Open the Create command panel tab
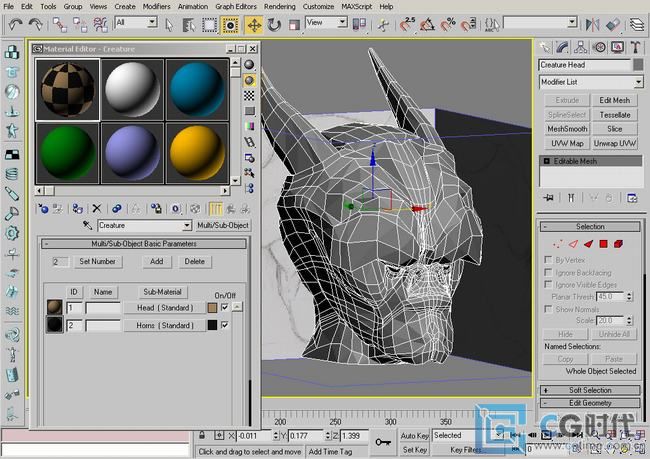The width and height of the screenshot is (650, 459). click(545, 47)
